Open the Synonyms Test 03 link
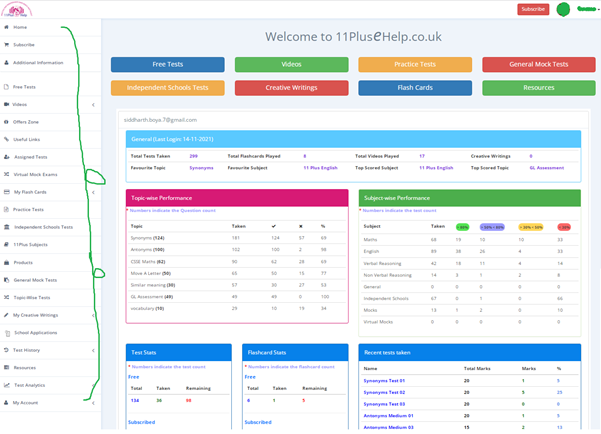 [x=384, y=404]
